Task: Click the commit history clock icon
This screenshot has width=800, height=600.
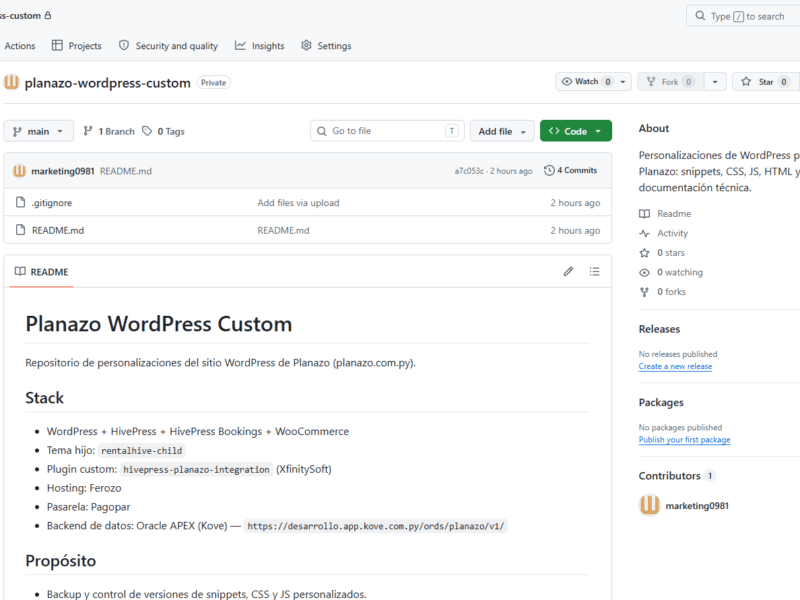Action: pos(549,170)
